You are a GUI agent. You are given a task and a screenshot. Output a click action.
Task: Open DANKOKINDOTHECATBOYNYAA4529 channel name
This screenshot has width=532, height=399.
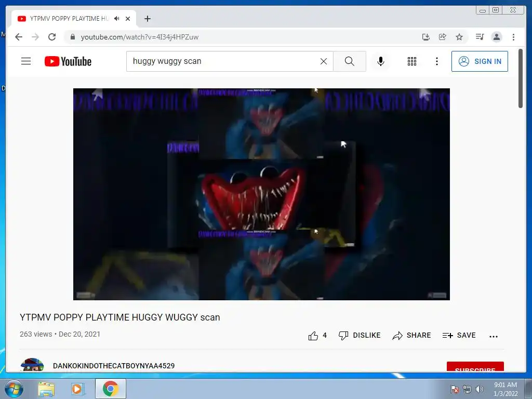(114, 366)
